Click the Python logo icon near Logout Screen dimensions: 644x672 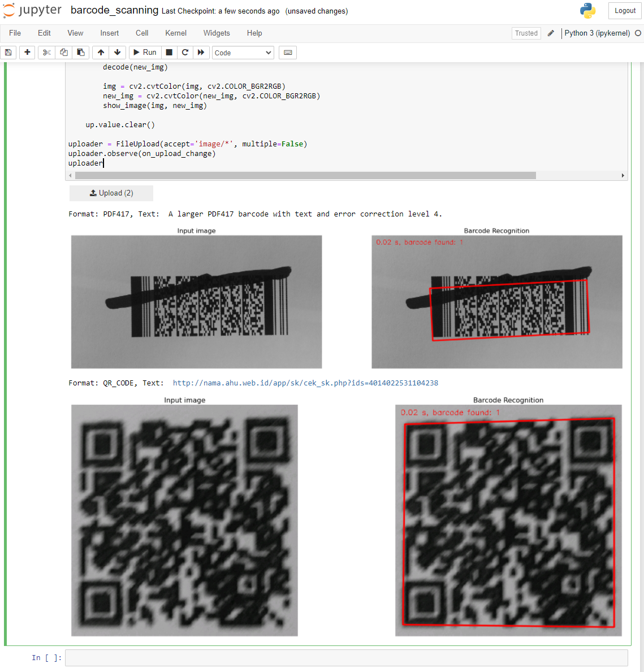point(588,10)
